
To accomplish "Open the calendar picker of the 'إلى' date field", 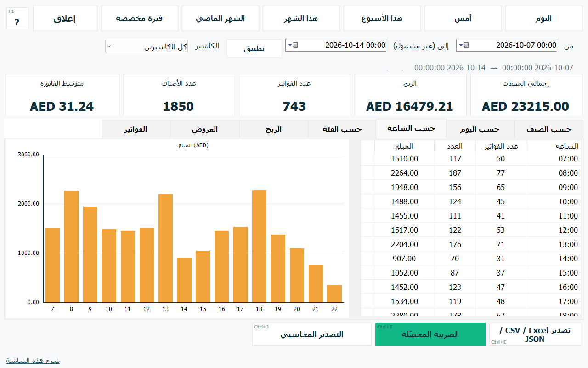I will click(293, 45).
